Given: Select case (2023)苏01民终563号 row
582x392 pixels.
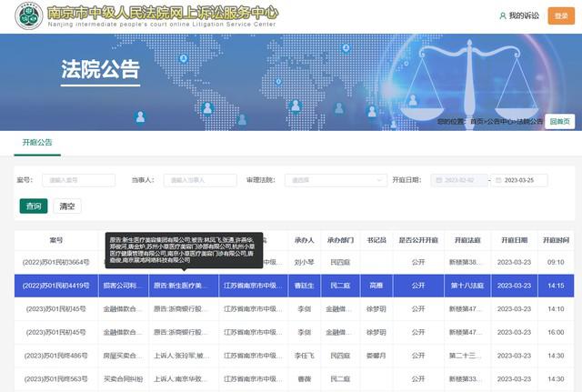Looking at the screenshot, I should point(55,380).
